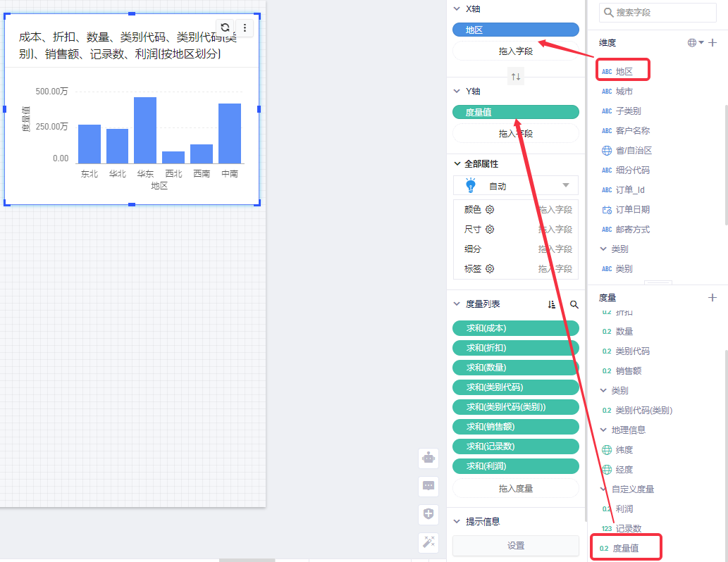Swap X and Y axes icon
Viewport: 728px width, 562px height.
[516, 77]
